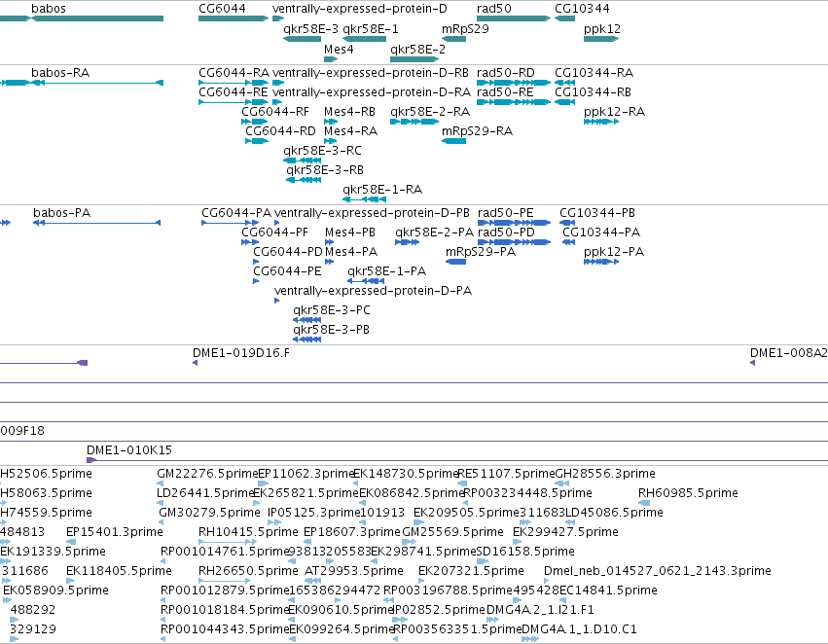Image resolution: width=828 pixels, height=644 pixels.
Task: Click the ventrally-expressed-protein-D-PA CDS label
Action: click(x=373, y=290)
